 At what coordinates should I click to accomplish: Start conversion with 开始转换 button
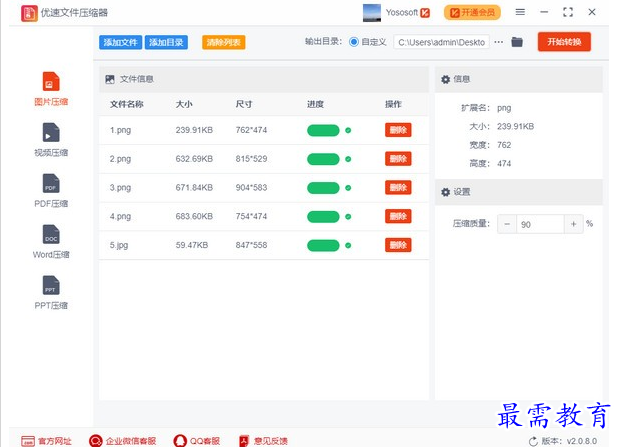(x=564, y=42)
